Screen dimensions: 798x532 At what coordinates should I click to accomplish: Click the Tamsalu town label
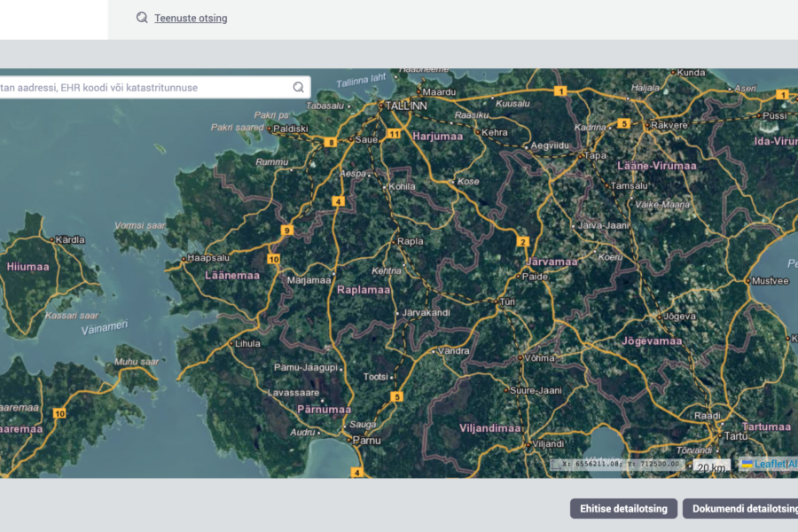click(x=629, y=186)
